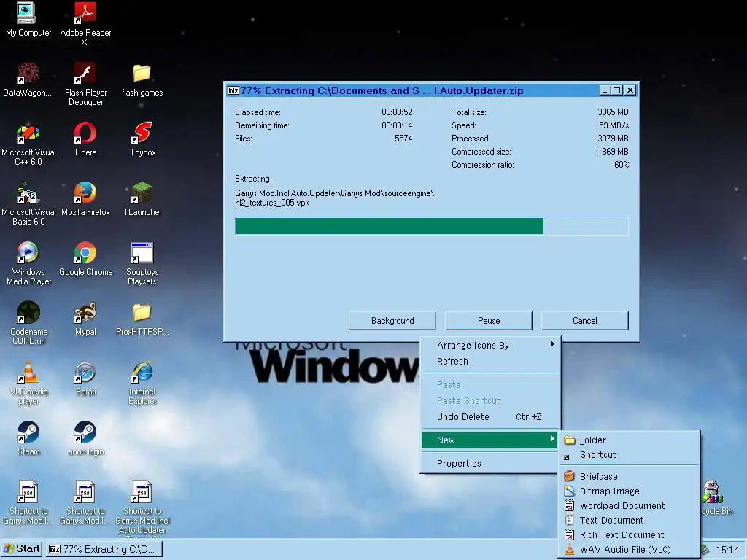Screen dimensions: 747x560
Task: Select Microsoft Visual Basic 6.0 icon
Action: pyautogui.click(x=28, y=203)
